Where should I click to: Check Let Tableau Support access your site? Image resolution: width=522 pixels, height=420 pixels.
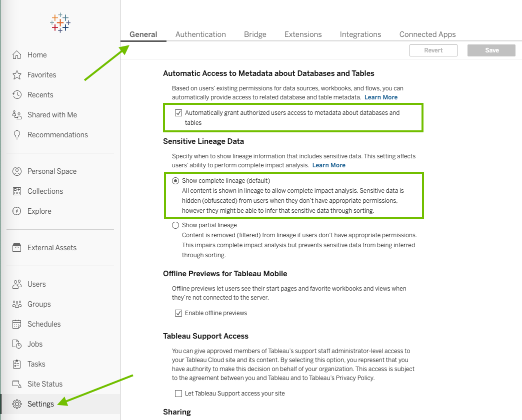tap(178, 394)
